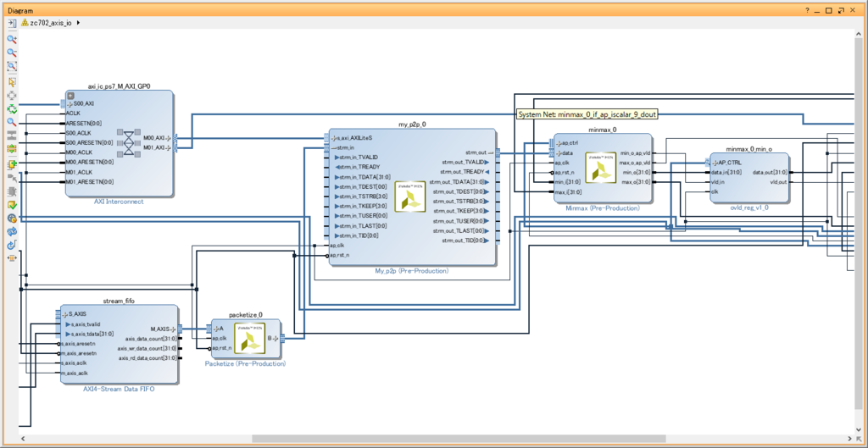Viewport: 868px width, 448px height.
Task: Click the horizontal scrollbar thumb
Action: [459, 439]
